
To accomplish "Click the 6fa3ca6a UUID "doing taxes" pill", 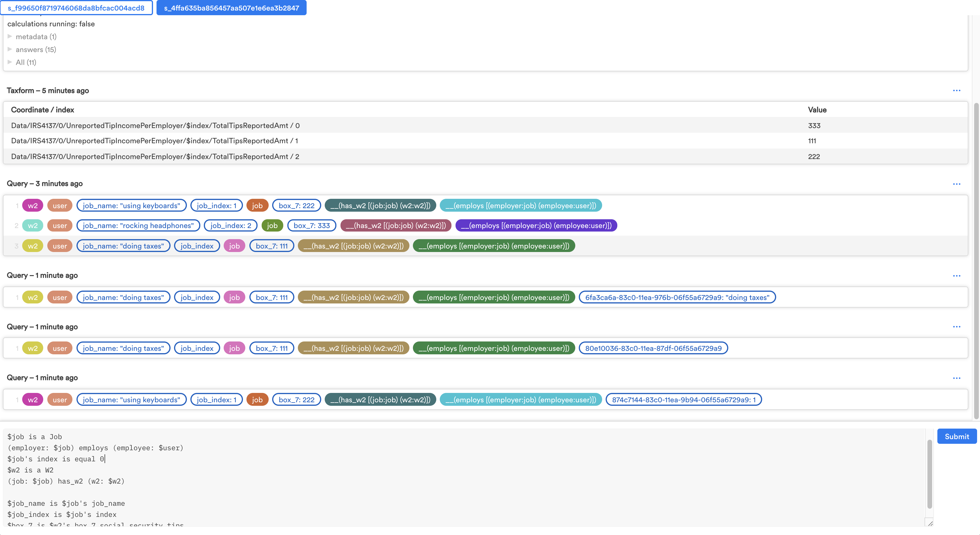I will coord(677,297).
